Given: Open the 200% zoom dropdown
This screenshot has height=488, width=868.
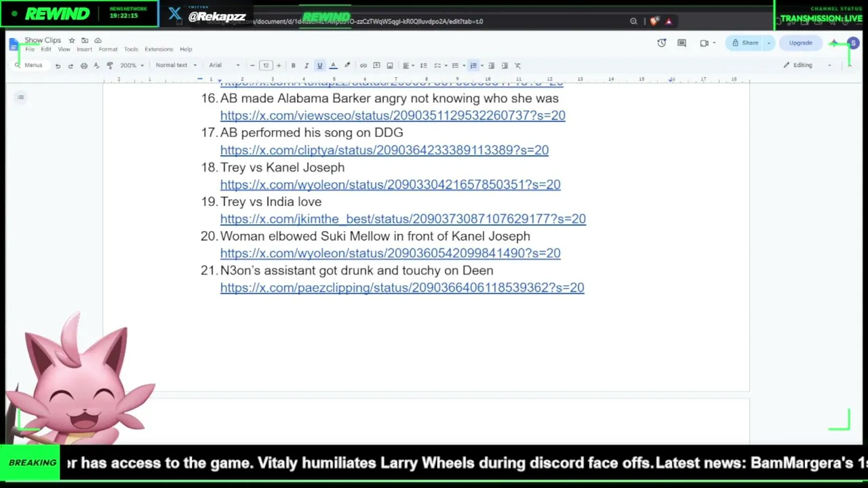Looking at the screenshot, I should coord(132,66).
